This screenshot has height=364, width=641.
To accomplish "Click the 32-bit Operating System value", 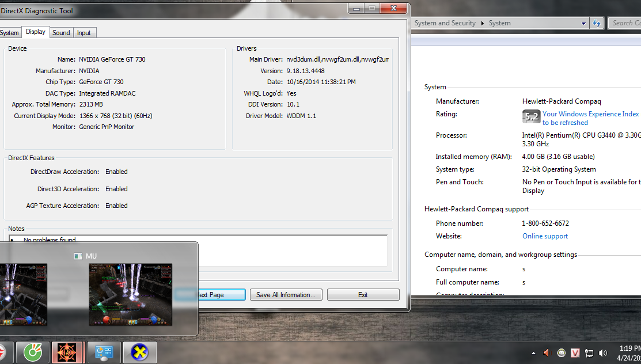I will [x=559, y=169].
